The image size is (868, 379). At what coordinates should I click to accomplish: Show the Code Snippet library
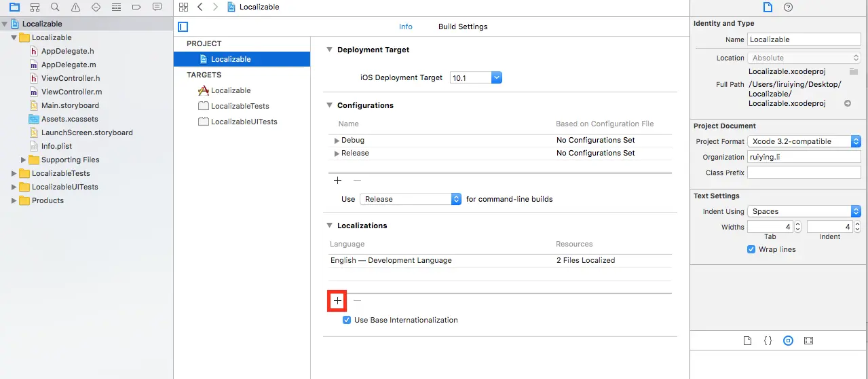768,340
